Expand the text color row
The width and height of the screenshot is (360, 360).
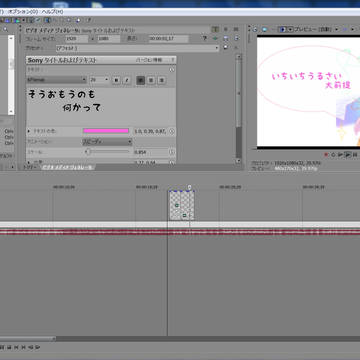[29, 131]
